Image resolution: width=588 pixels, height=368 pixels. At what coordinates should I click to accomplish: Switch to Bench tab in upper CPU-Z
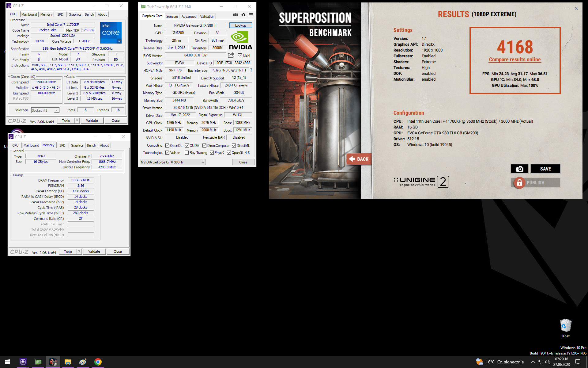coord(89,14)
